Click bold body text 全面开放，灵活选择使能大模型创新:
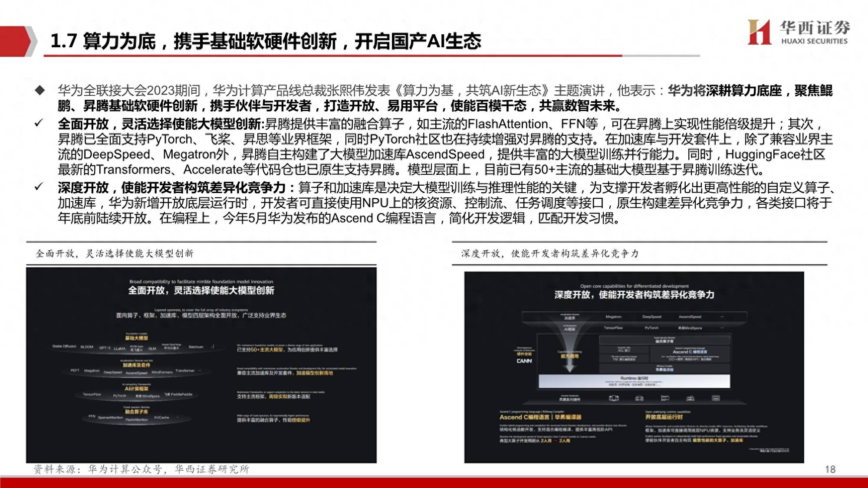 pos(161,124)
